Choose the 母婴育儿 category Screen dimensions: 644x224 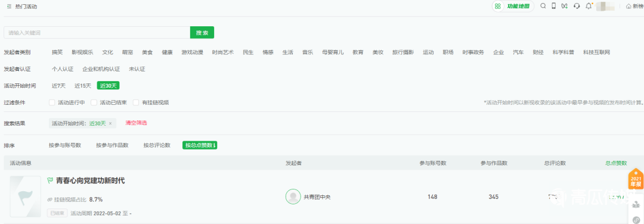pos(333,52)
